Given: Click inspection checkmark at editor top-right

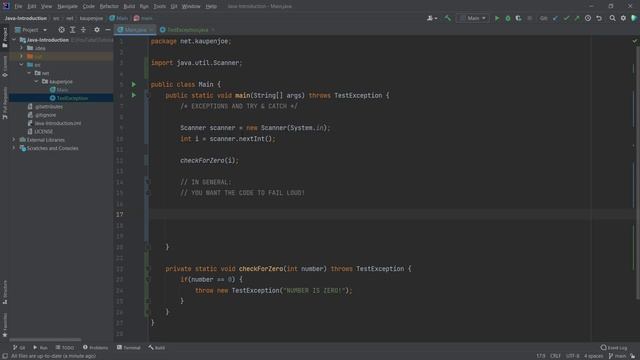Looking at the screenshot, I should tap(635, 41).
